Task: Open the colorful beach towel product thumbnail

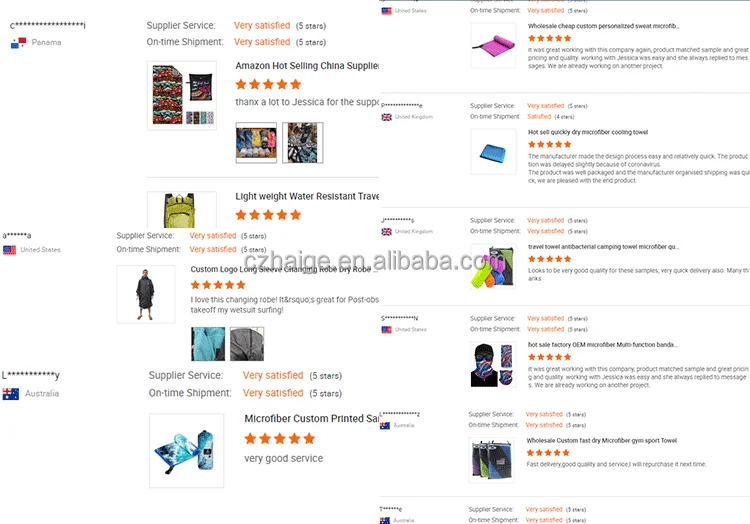Action: pyautogui.click(x=182, y=95)
